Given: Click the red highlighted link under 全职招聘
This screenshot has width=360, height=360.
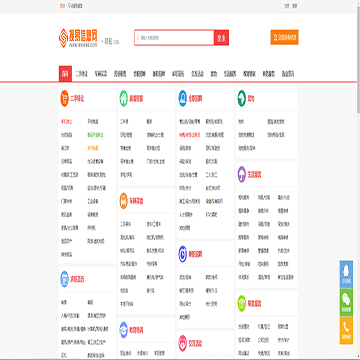Looking at the screenshot, I should pos(190,135).
